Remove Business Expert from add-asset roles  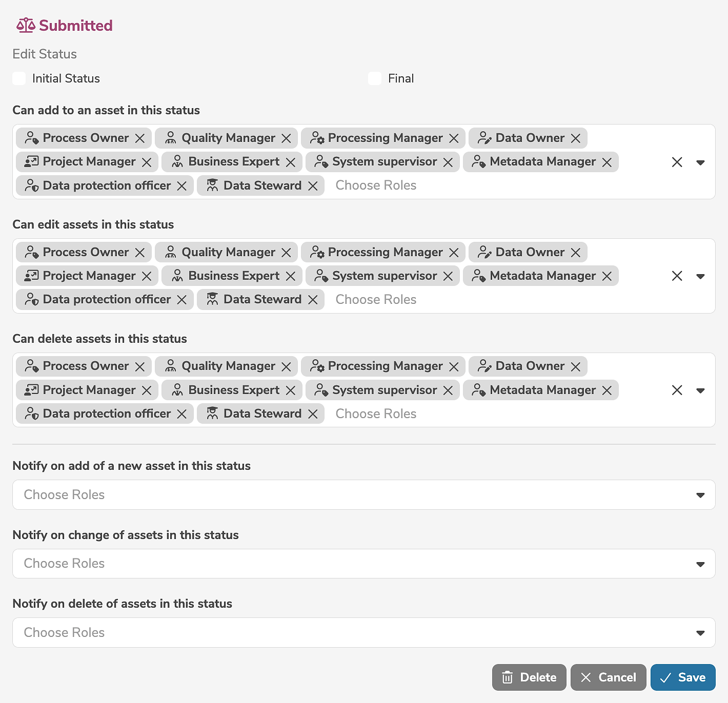pos(291,162)
